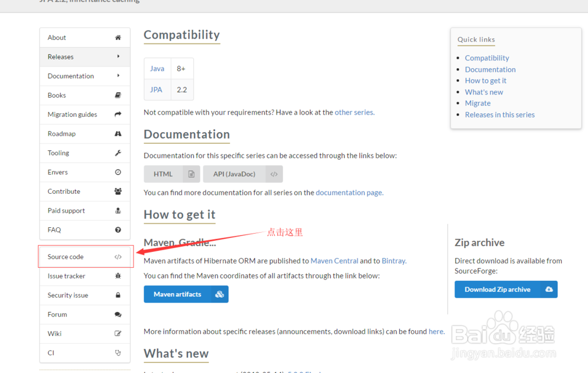Viewport: 588px width, 373px height.
Task: Jump to Documentation in Quick links
Action: tap(490, 70)
